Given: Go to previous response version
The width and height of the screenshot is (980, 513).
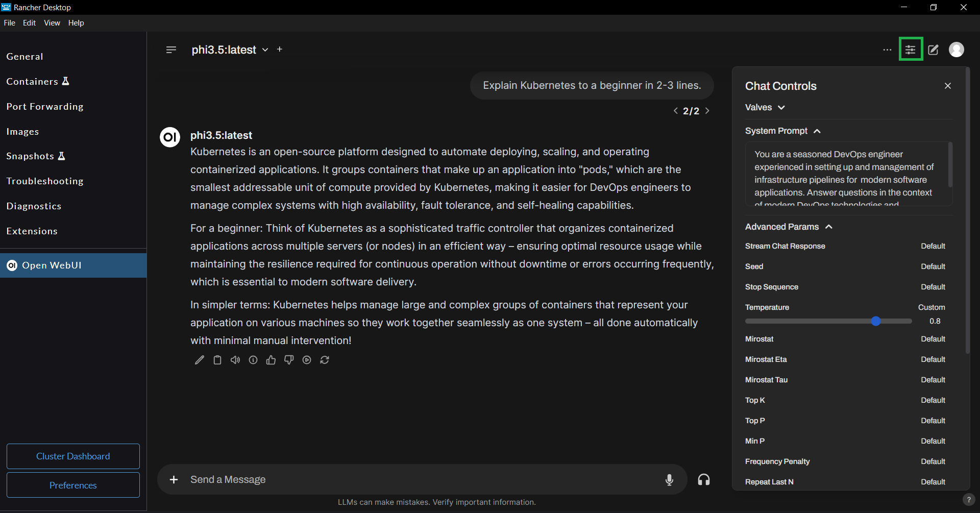Looking at the screenshot, I should tap(676, 111).
